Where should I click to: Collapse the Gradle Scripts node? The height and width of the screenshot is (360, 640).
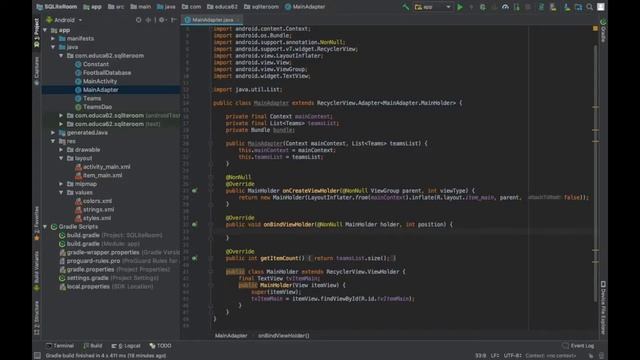click(x=45, y=227)
